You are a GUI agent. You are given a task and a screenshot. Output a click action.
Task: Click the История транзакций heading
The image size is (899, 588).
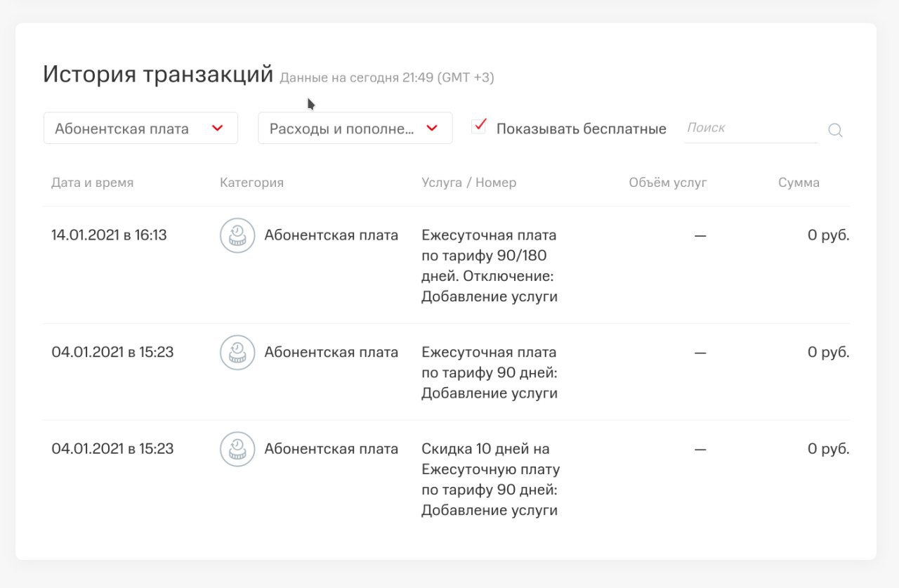point(158,74)
